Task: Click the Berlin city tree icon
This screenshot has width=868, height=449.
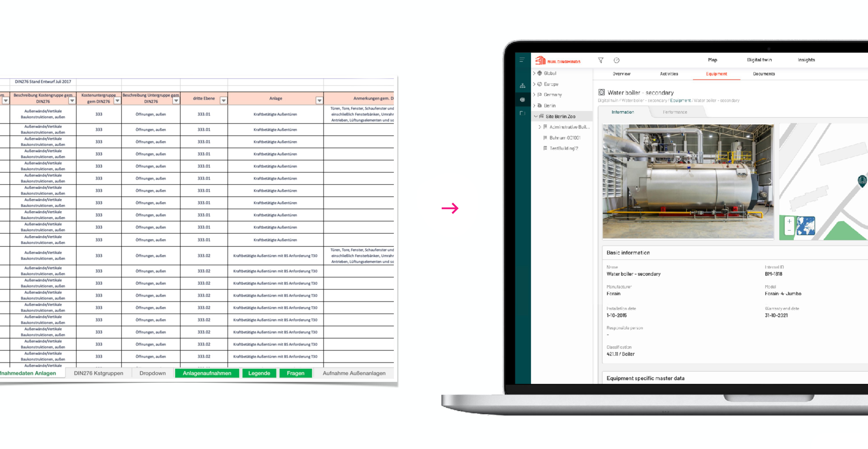Action: pyautogui.click(x=540, y=106)
